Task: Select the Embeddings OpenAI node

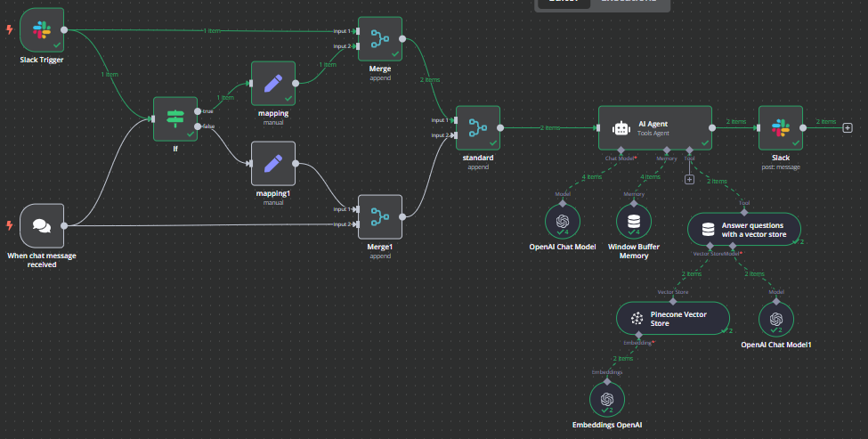Action: [x=606, y=399]
